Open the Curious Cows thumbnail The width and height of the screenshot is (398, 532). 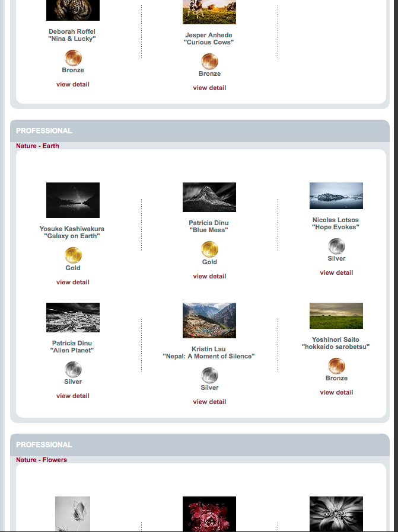[209, 12]
